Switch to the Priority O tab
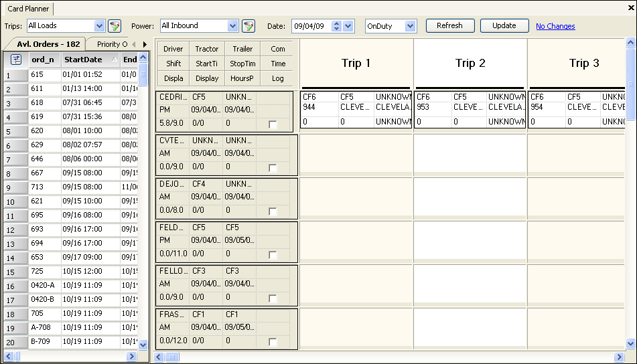637x364 pixels. click(x=112, y=44)
